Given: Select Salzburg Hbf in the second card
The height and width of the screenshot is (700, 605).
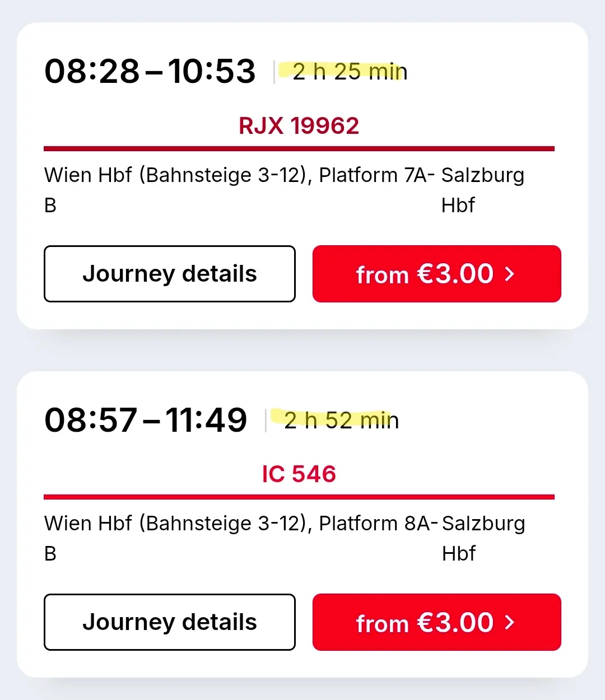Looking at the screenshot, I should click(x=483, y=538).
